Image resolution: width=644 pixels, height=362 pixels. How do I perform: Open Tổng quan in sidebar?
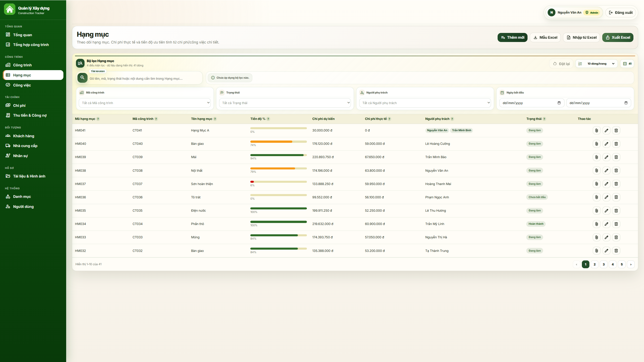33,35
